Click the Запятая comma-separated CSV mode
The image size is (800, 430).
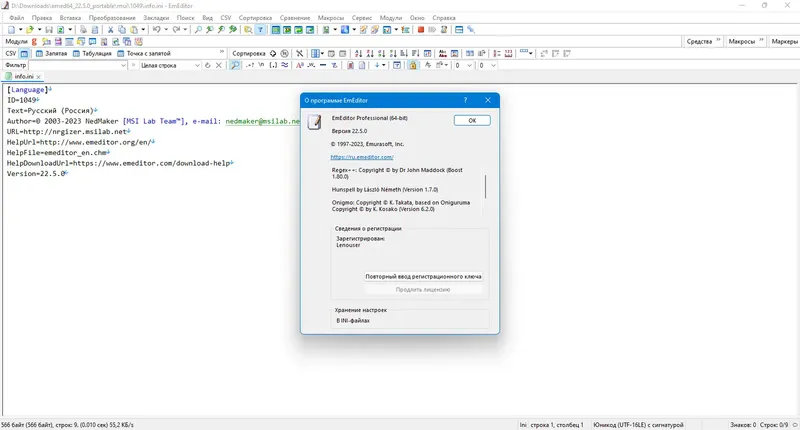(52, 53)
